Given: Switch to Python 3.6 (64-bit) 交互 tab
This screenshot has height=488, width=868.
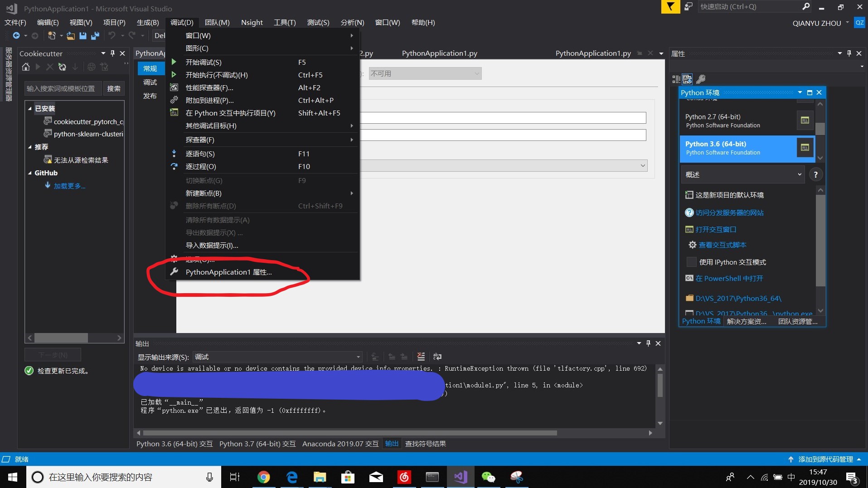Looking at the screenshot, I should click(x=175, y=444).
